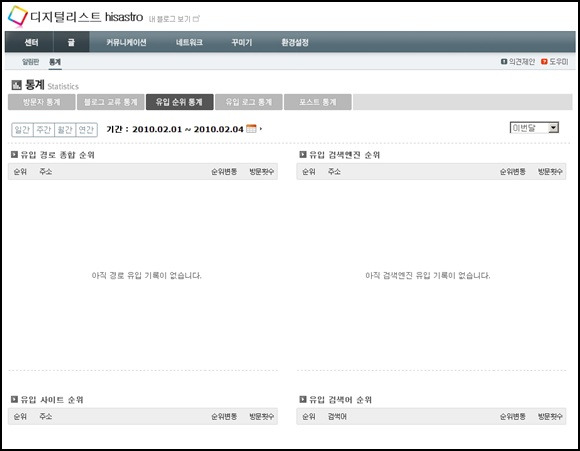580x451 pixels.
Task: Click the colorful blog logo icon
Action: (18, 17)
